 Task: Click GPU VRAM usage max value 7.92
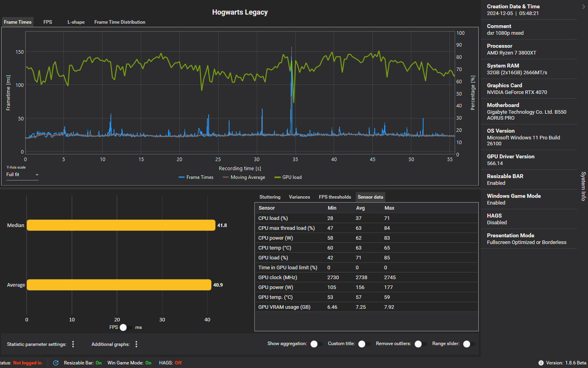[x=389, y=307]
